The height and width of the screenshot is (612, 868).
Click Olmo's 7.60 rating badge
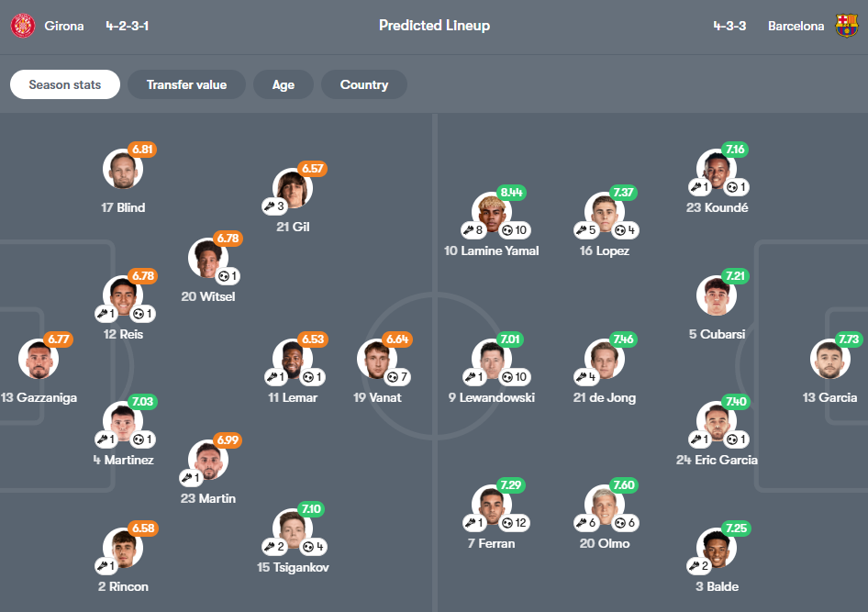(623, 485)
